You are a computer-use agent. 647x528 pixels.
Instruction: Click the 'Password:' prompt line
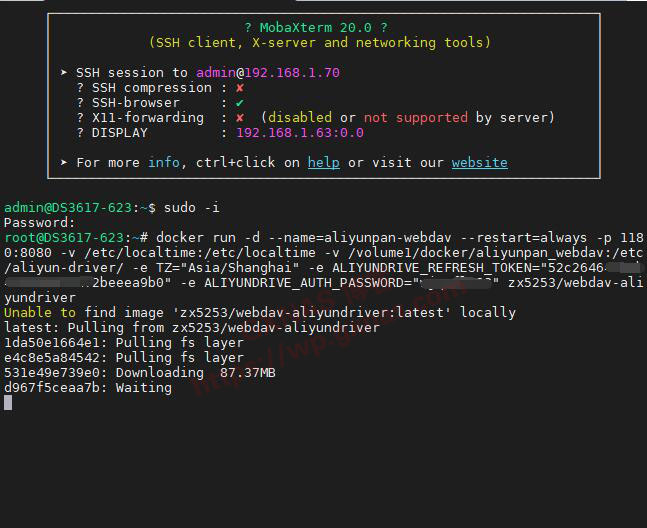coord(40,222)
